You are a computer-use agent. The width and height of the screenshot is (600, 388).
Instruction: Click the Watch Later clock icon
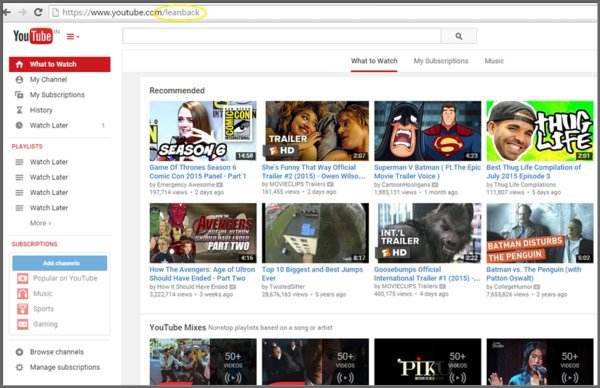coord(19,125)
